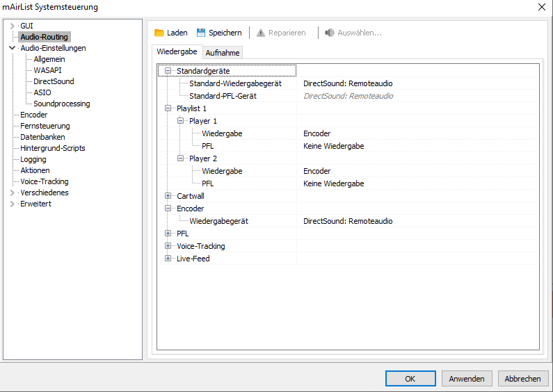Viewport: 553px width, 392px height.
Task: Click the Reparieren warning icon
Action: (x=261, y=33)
